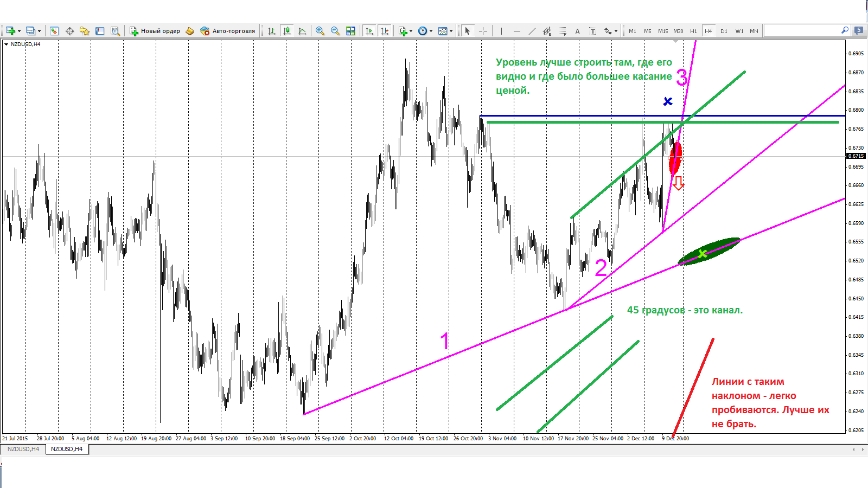Click the Новый ордер button
Screen dimensions: 868x488
[155, 31]
